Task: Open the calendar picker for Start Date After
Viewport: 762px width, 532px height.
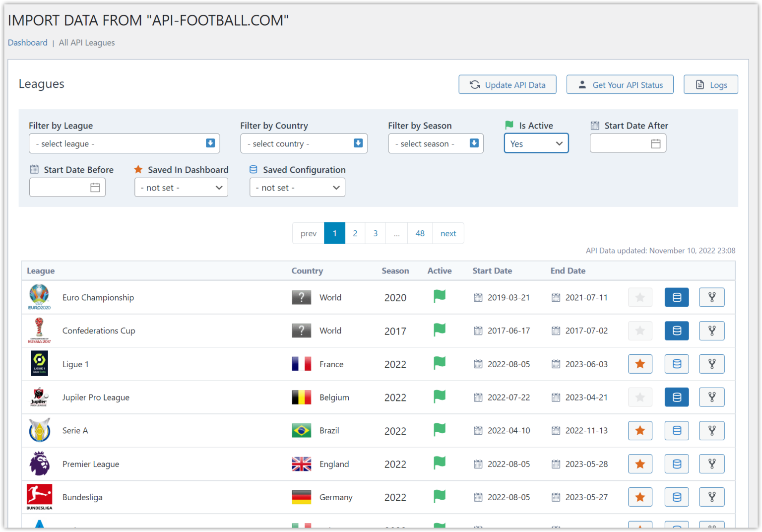Action: click(656, 143)
